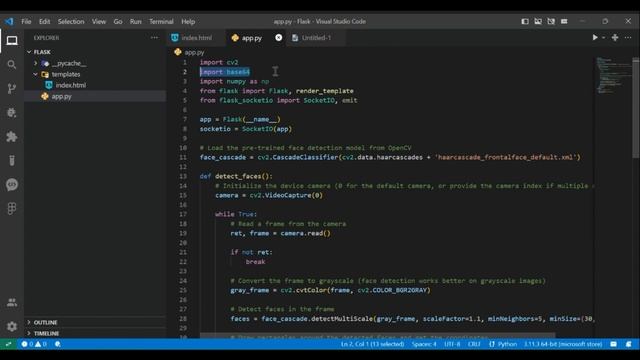Image resolution: width=640 pixels, height=360 pixels.
Task: Click app.py in the breadcrumb bar
Action: click(194, 52)
